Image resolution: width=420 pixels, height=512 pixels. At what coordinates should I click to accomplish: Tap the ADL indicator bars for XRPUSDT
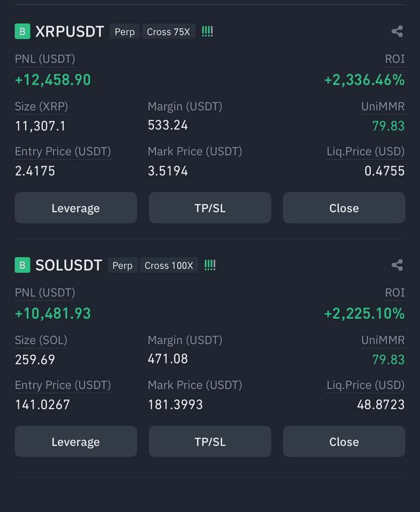(x=207, y=31)
